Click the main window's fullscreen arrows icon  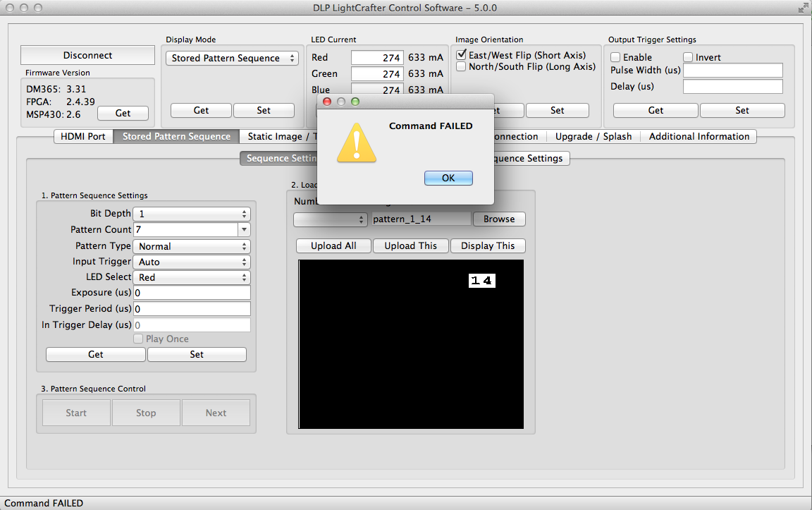[804, 8]
